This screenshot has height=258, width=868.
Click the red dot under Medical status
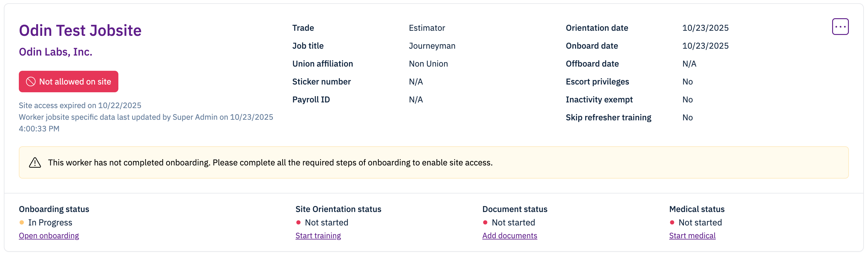coord(672,222)
